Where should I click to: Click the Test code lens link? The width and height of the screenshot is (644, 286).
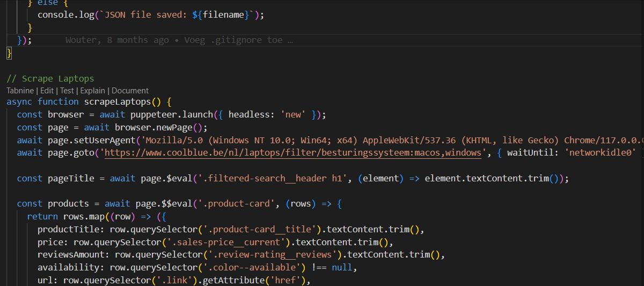pos(67,91)
